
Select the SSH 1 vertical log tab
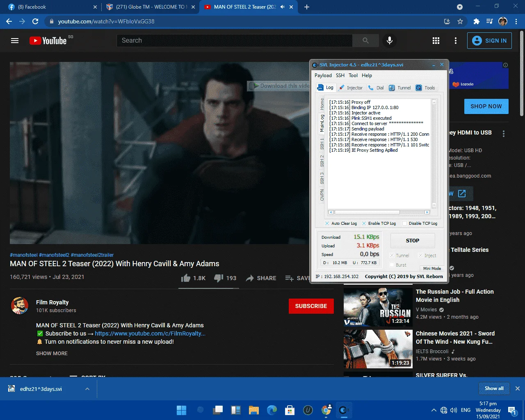[322, 144]
